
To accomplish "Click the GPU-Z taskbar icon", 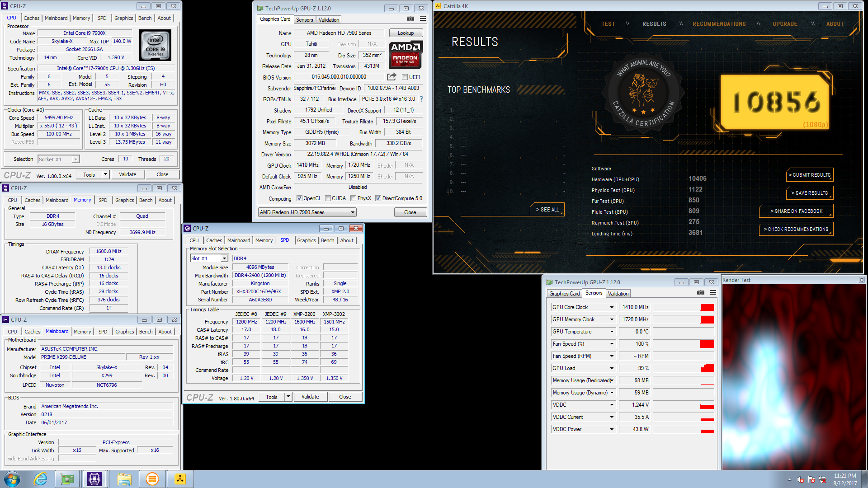I will point(67,479).
